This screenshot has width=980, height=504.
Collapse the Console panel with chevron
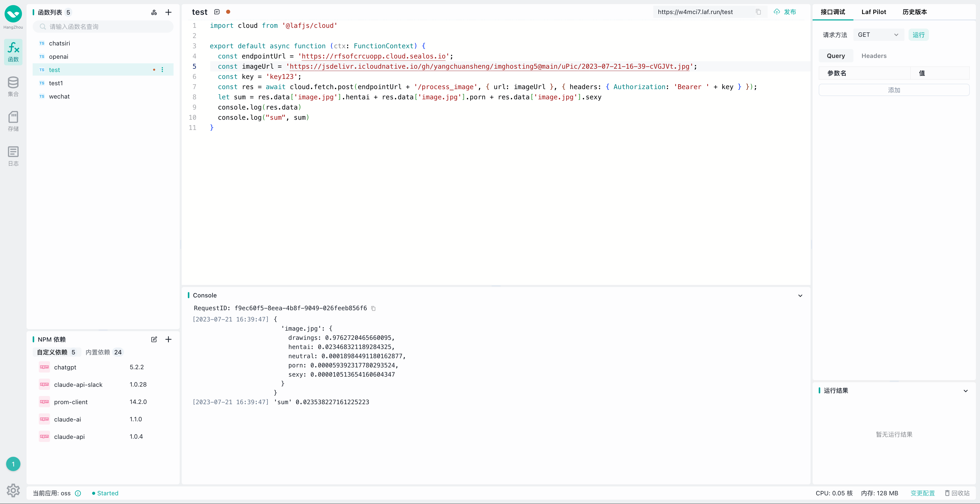(800, 295)
